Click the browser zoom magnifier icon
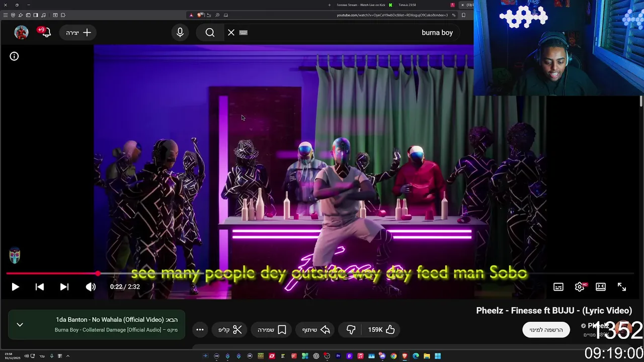Image resolution: width=644 pixels, height=362 pixels. click(x=217, y=15)
